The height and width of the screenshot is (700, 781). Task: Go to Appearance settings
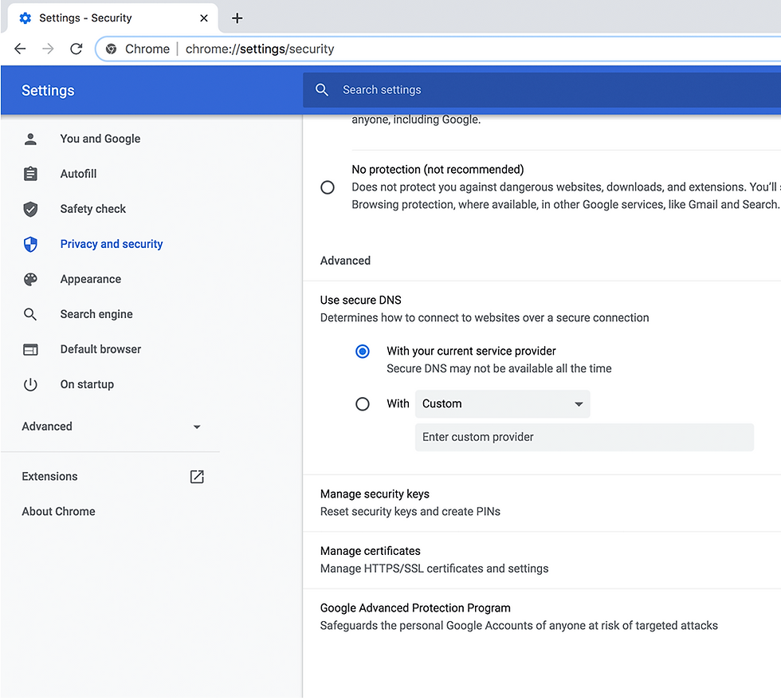coord(90,279)
